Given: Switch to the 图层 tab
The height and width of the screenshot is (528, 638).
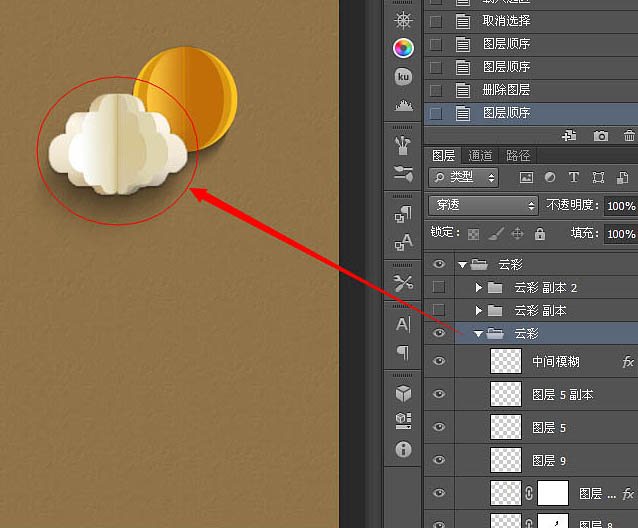Looking at the screenshot, I should tap(444, 155).
